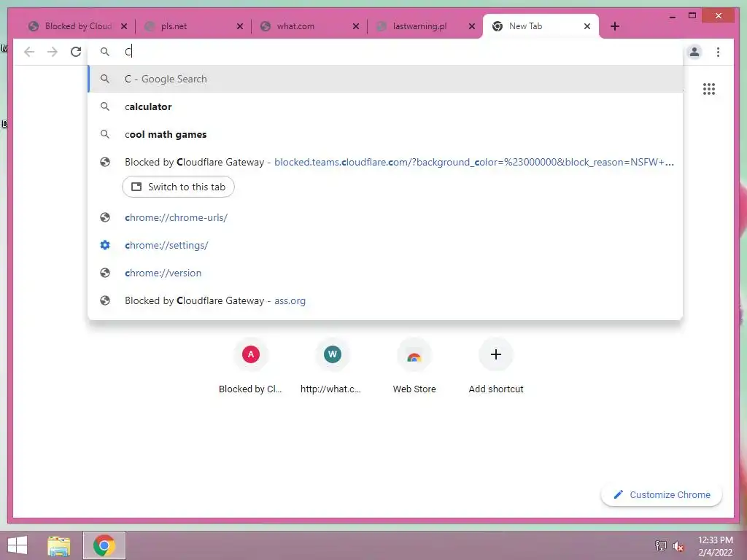Choose the 'calculator' search suggestion
This screenshot has height=560, width=747.
pos(385,106)
